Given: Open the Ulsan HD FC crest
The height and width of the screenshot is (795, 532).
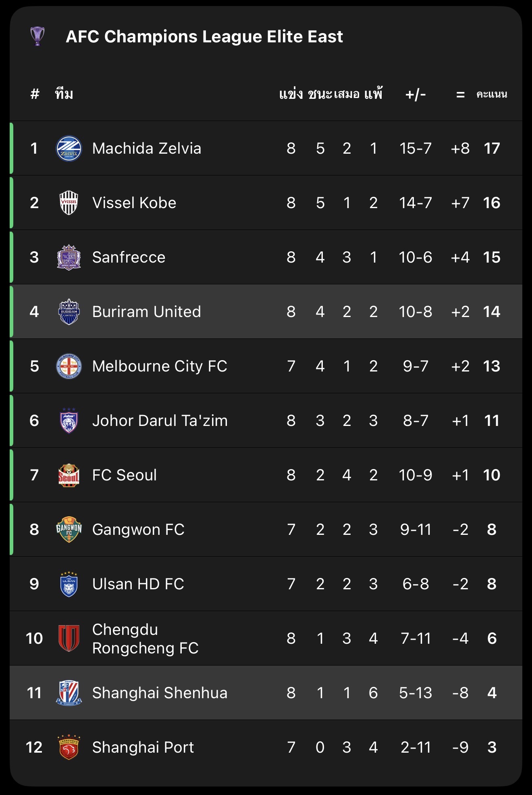Looking at the screenshot, I should (x=69, y=584).
